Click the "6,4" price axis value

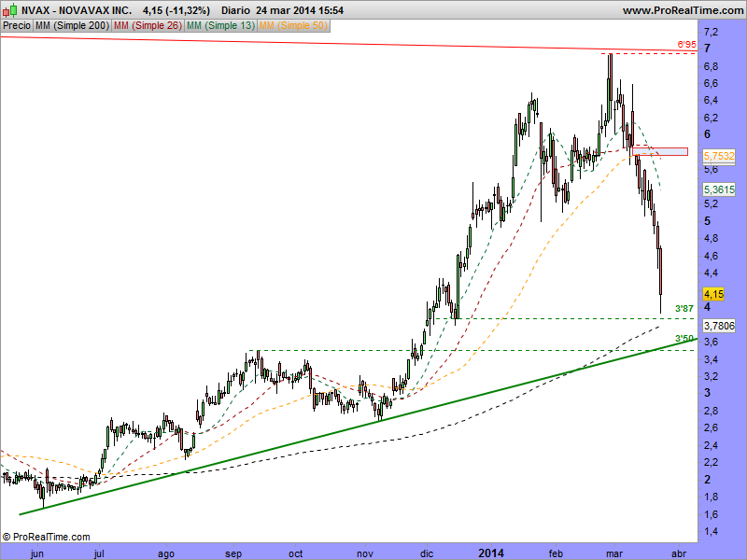(x=712, y=101)
